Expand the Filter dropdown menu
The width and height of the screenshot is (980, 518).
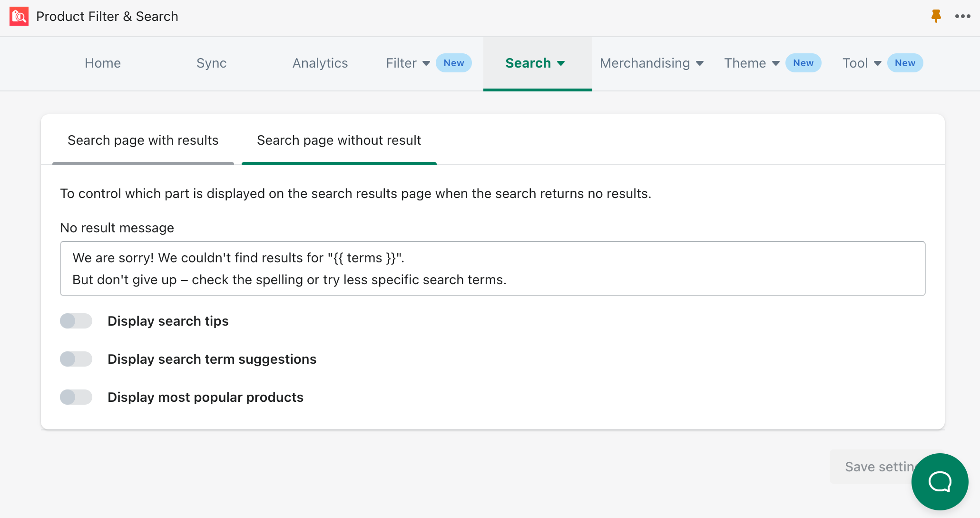point(408,63)
